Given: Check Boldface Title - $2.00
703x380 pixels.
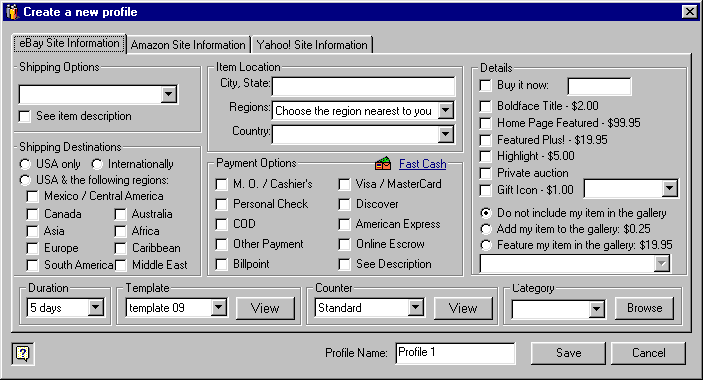Looking at the screenshot, I should tap(485, 107).
